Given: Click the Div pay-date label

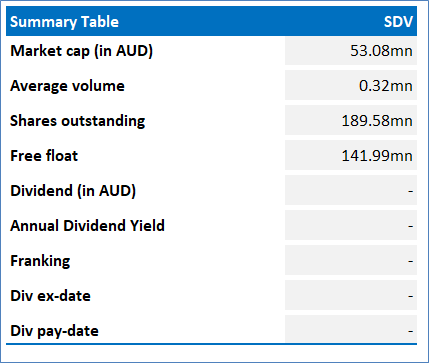Looking at the screenshot, I should tap(54, 331).
